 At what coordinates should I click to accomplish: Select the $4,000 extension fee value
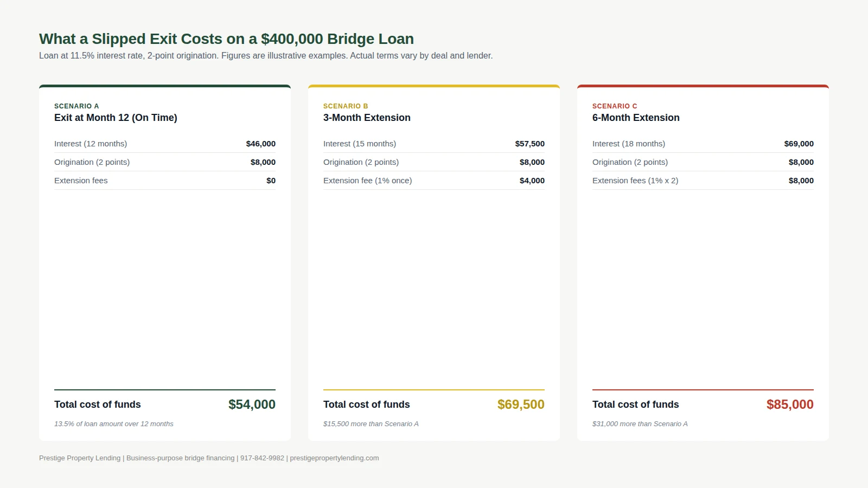coord(532,181)
